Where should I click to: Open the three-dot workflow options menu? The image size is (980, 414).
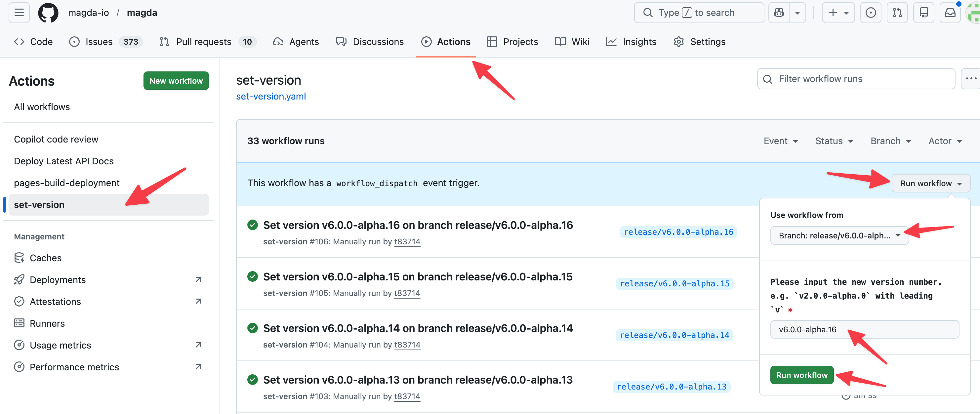pos(970,79)
